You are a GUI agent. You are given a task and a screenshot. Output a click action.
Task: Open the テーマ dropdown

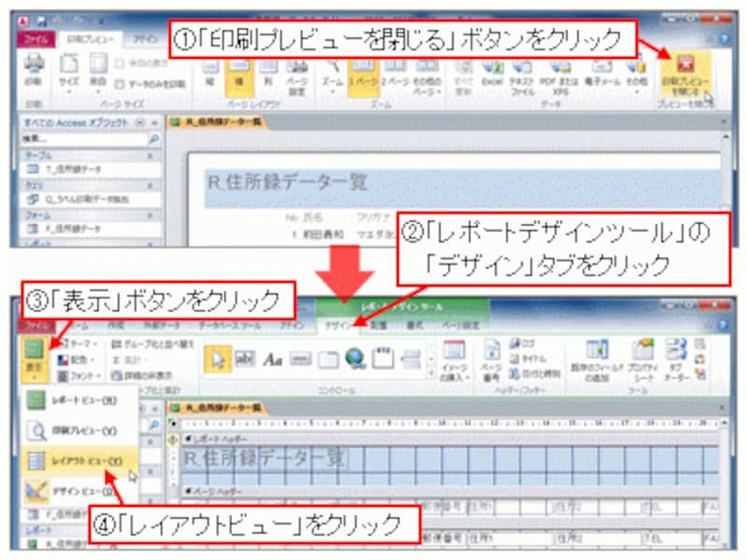point(78,343)
